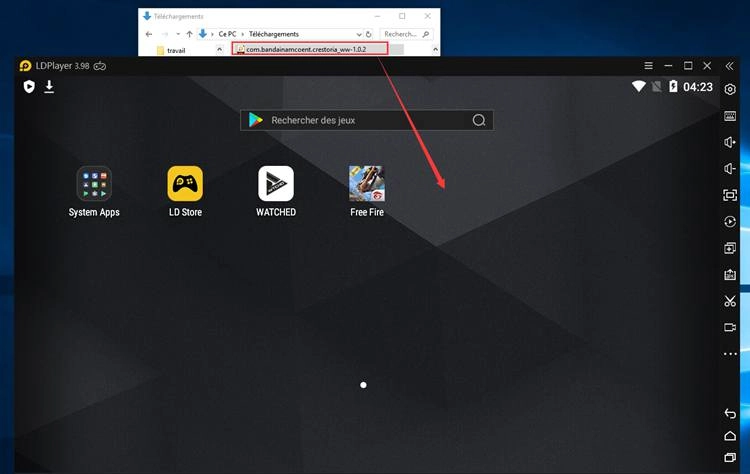Toggle fullscreen mode in LDPlayer sidebar
Image resolution: width=750 pixels, height=474 pixels.
(730, 195)
